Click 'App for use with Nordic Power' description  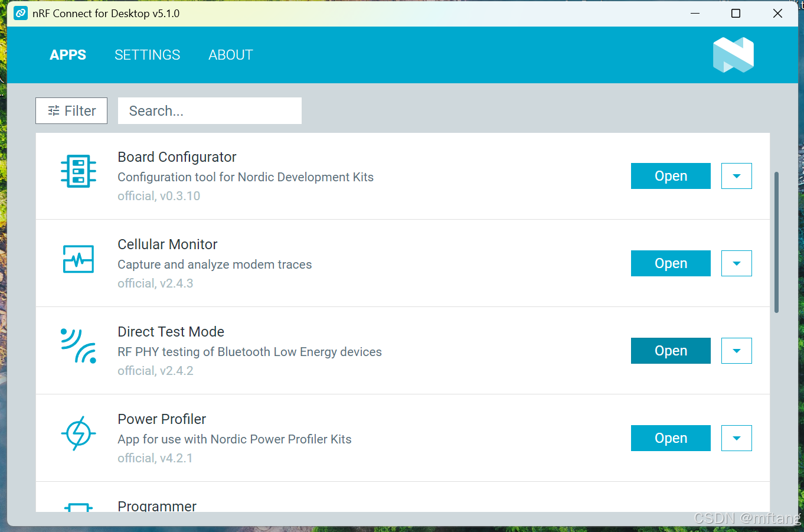[234, 439]
